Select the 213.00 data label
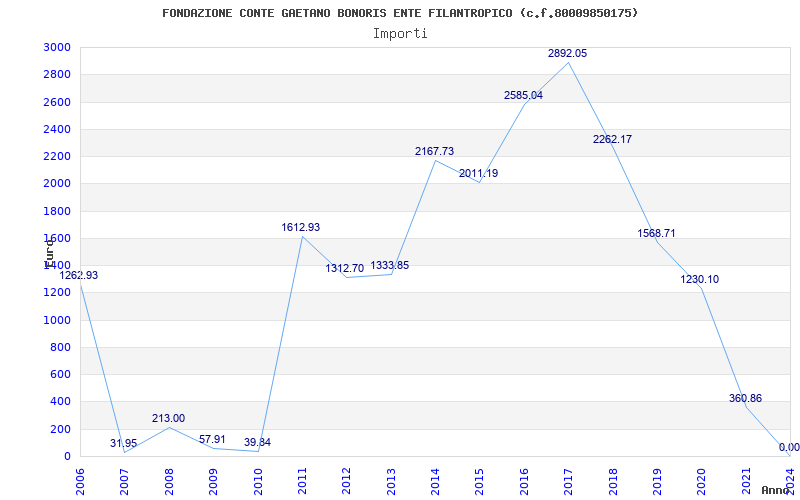This screenshot has height=500, width=800. (x=168, y=418)
